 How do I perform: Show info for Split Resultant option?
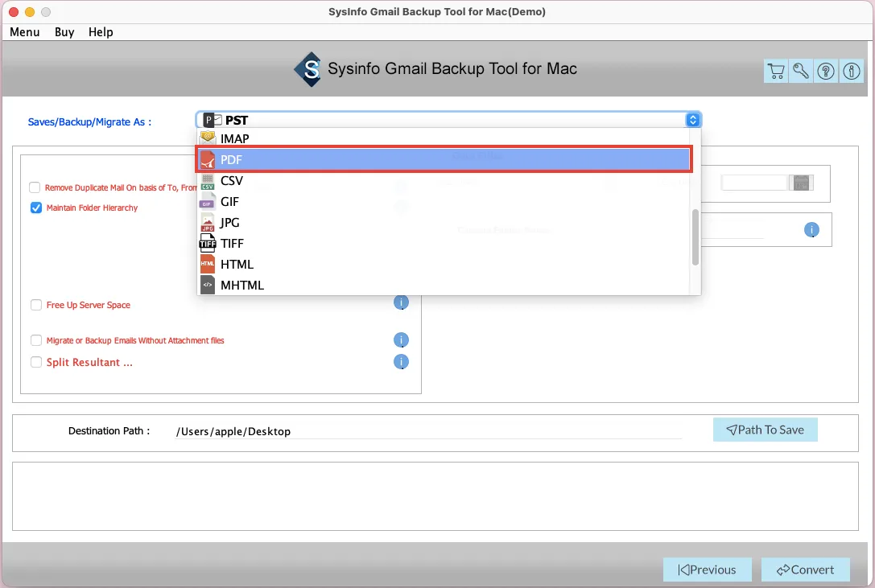(401, 361)
